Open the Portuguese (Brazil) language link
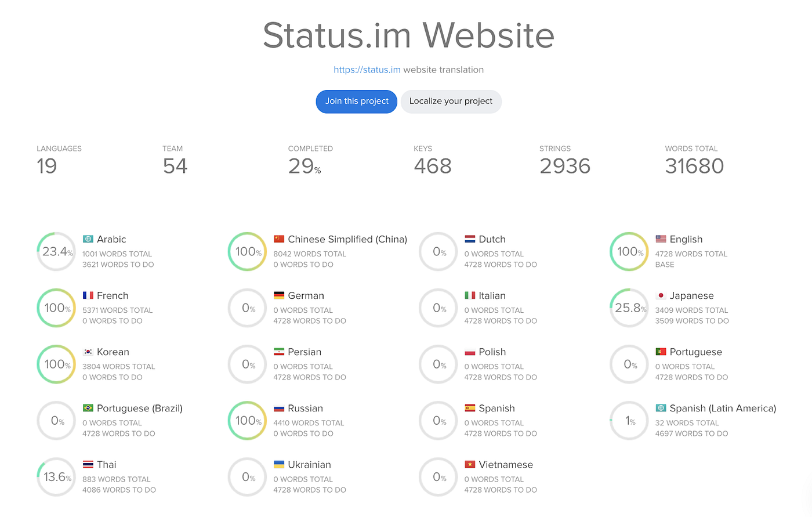This screenshot has height=517, width=812. (x=140, y=408)
